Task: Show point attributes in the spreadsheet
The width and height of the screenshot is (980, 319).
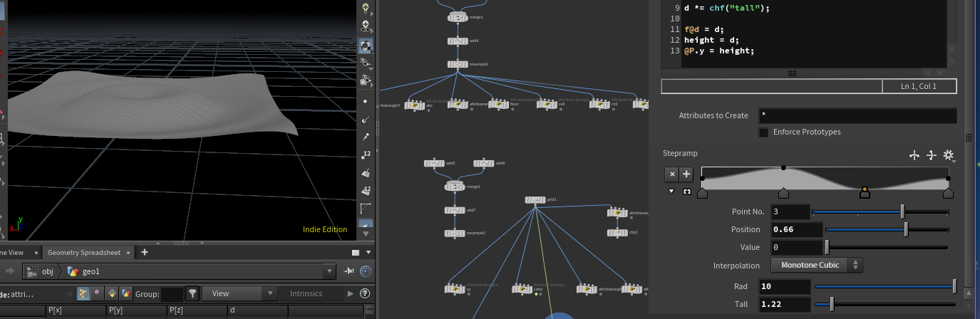Action: pyautogui.click(x=83, y=293)
